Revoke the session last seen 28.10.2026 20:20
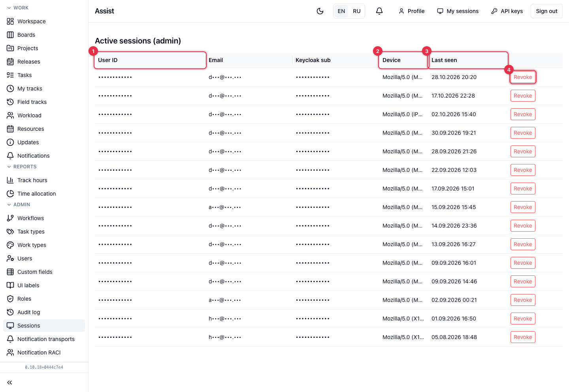The image size is (569, 392). coord(523,77)
